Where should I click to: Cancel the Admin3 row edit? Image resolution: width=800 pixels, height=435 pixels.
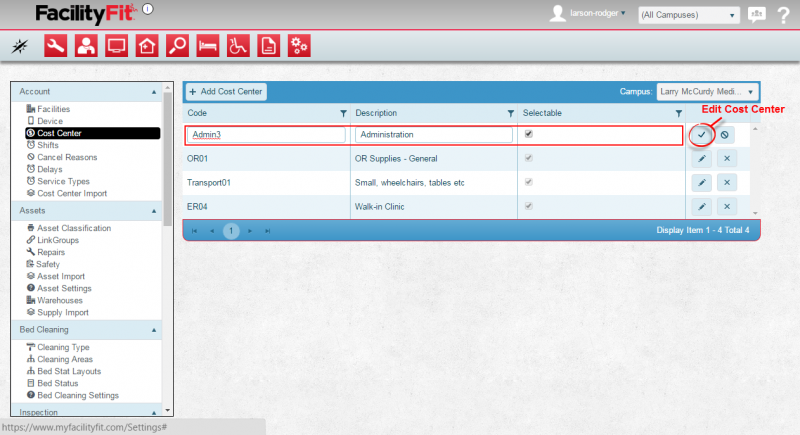(724, 135)
